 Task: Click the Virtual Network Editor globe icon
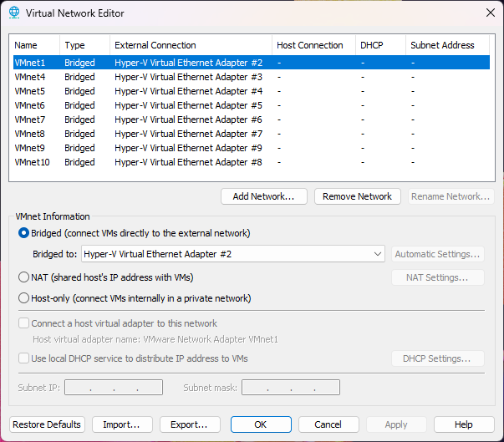coord(13,13)
